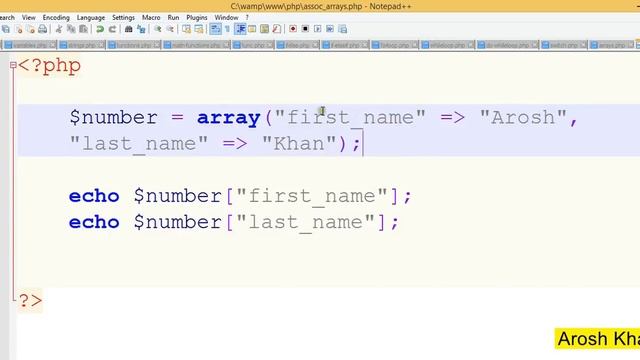Click the array keyword in code
Viewport: 640px width, 360px height.
229,118
